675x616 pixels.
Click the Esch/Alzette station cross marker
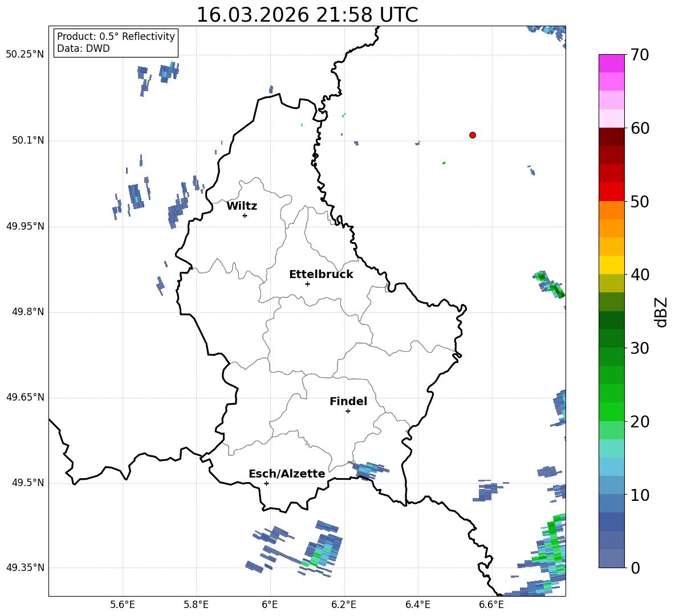[x=266, y=483]
